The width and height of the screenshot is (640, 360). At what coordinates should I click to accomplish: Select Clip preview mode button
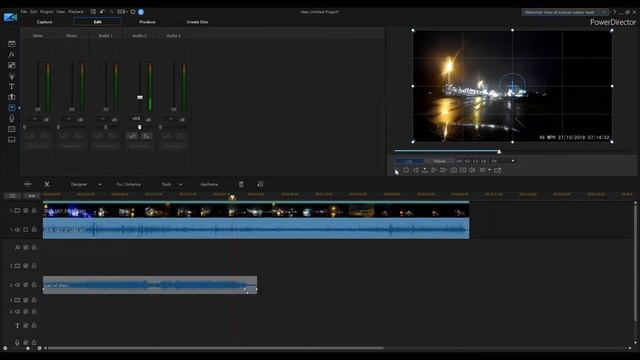tap(410, 161)
